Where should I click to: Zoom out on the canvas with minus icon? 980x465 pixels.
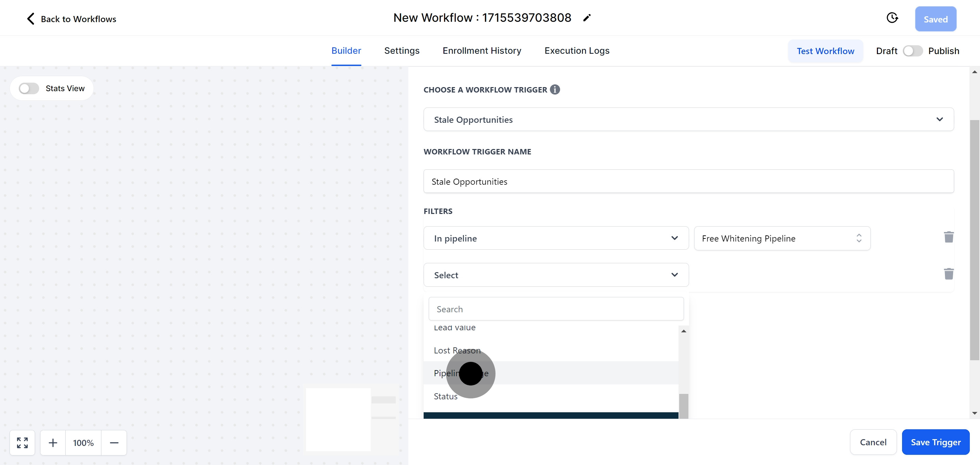coord(114,443)
